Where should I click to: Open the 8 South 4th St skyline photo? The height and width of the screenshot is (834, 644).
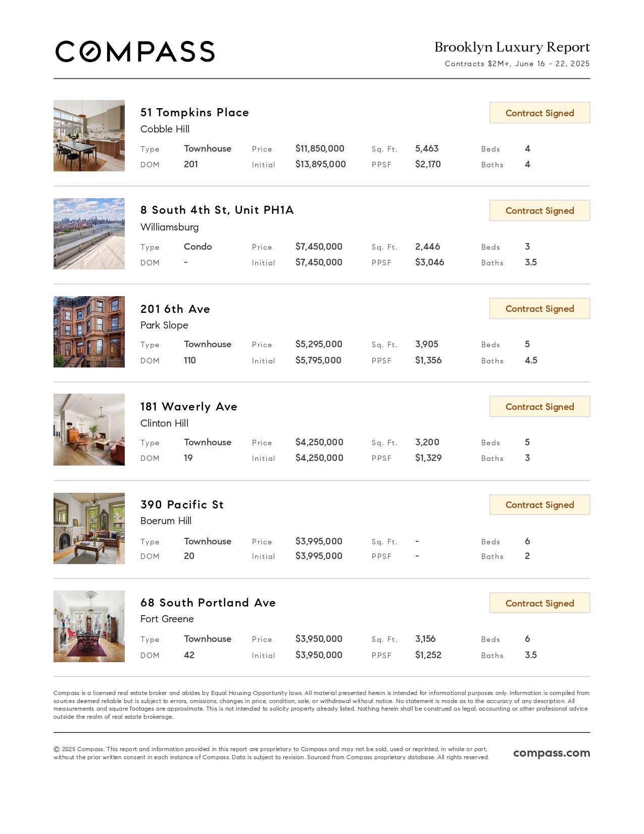(x=89, y=234)
